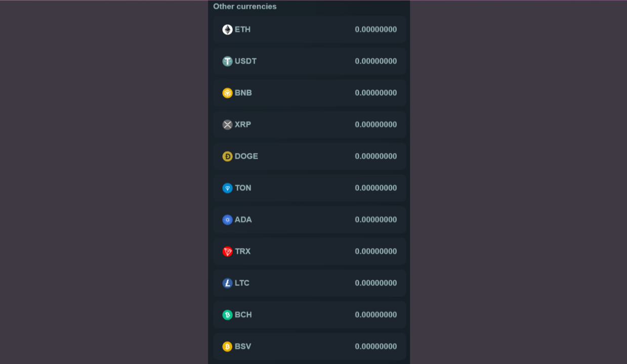Open the BNB balance amount
Screen dimensions: 627x364
[375, 93]
